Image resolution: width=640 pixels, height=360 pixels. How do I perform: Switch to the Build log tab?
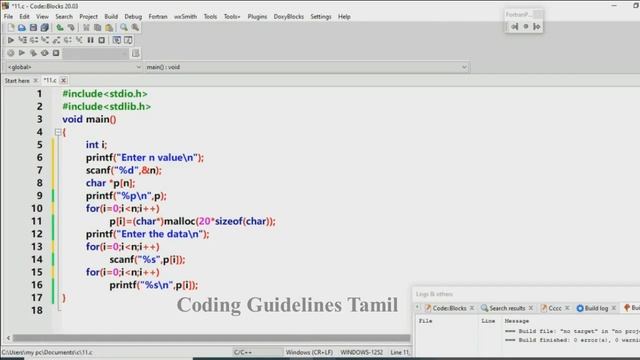(x=596, y=308)
